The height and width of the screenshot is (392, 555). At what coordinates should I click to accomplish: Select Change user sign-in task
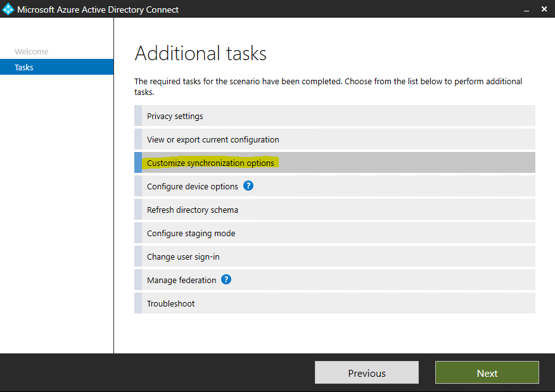point(335,256)
